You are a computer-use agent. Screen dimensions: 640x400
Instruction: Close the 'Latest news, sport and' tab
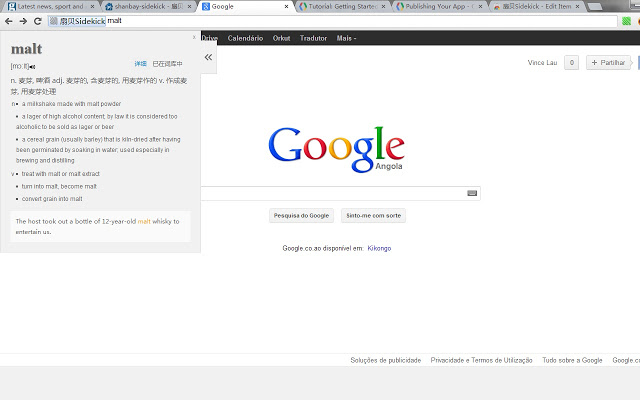[92, 7]
